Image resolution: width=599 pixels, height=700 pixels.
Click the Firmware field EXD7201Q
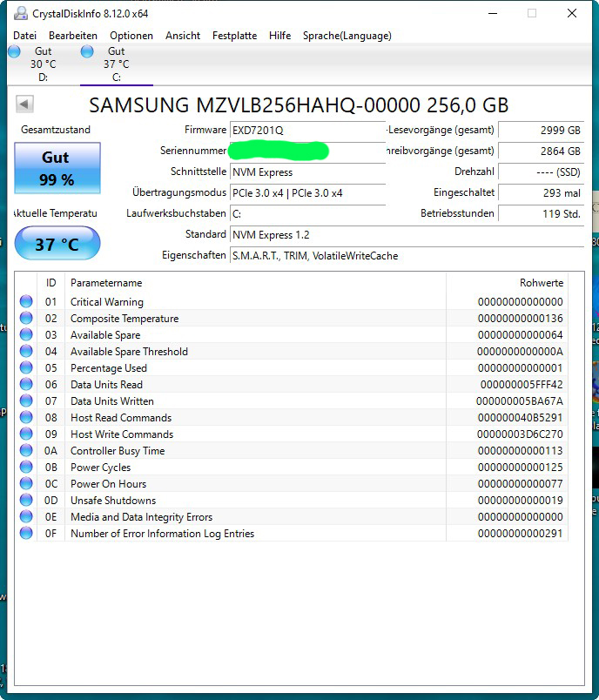(x=307, y=131)
